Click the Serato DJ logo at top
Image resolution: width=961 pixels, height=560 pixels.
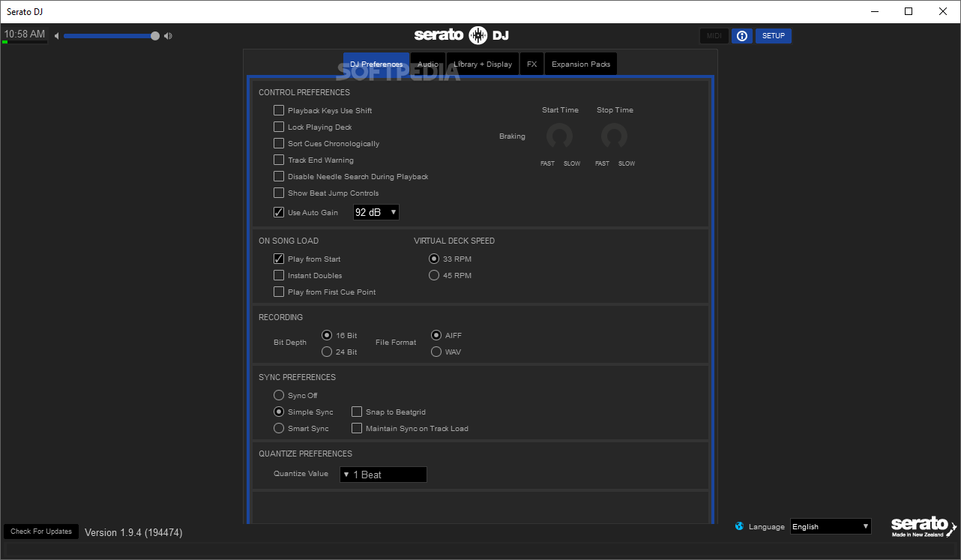462,35
